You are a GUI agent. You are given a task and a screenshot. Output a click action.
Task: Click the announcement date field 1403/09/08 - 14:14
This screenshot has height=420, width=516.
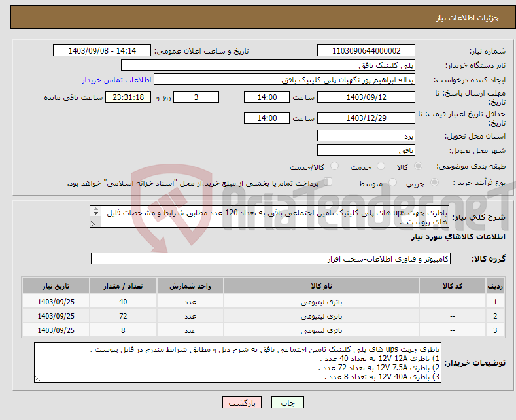(x=102, y=50)
